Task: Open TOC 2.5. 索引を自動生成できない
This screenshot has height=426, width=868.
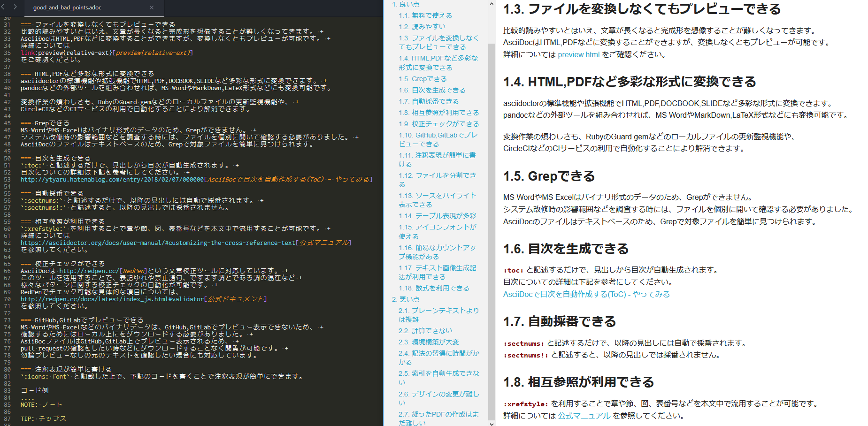Action: pyautogui.click(x=439, y=378)
